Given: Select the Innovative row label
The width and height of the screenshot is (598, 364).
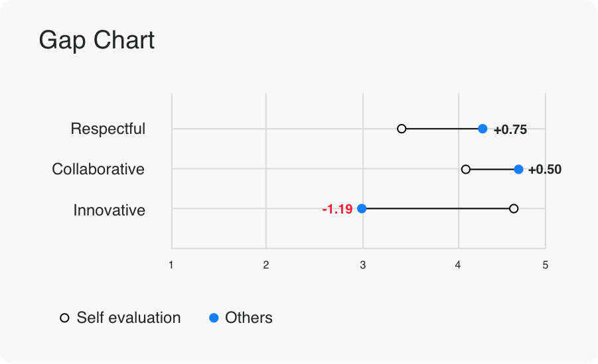Looking at the screenshot, I should pyautogui.click(x=109, y=210).
